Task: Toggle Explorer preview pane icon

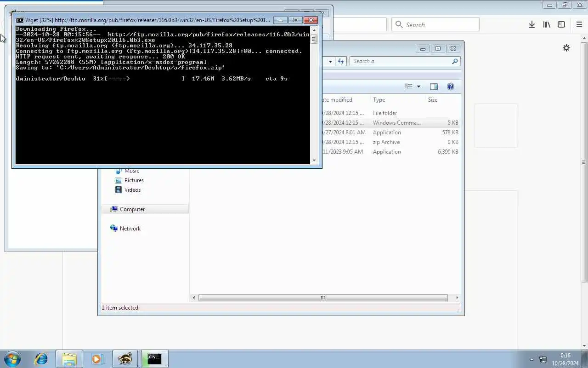Action: click(434, 86)
